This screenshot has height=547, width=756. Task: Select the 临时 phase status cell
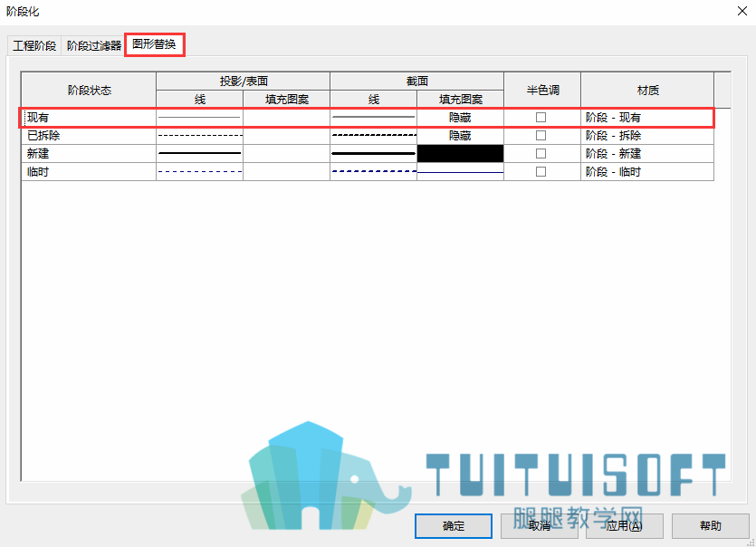point(89,172)
